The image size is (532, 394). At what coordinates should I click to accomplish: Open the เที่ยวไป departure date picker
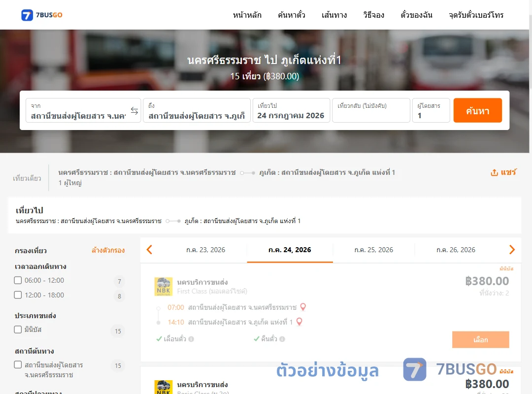(x=291, y=111)
